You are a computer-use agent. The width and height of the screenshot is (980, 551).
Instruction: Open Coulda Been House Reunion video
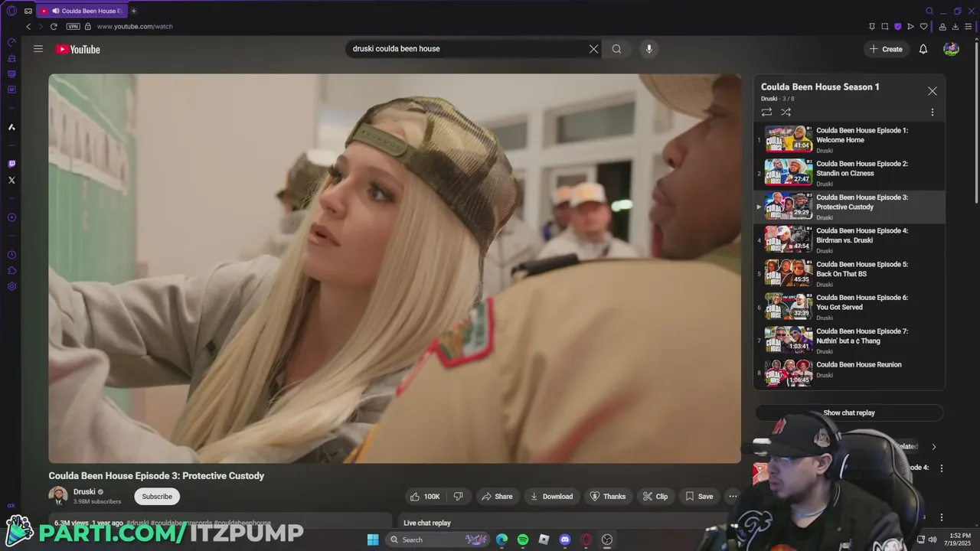coord(849,373)
